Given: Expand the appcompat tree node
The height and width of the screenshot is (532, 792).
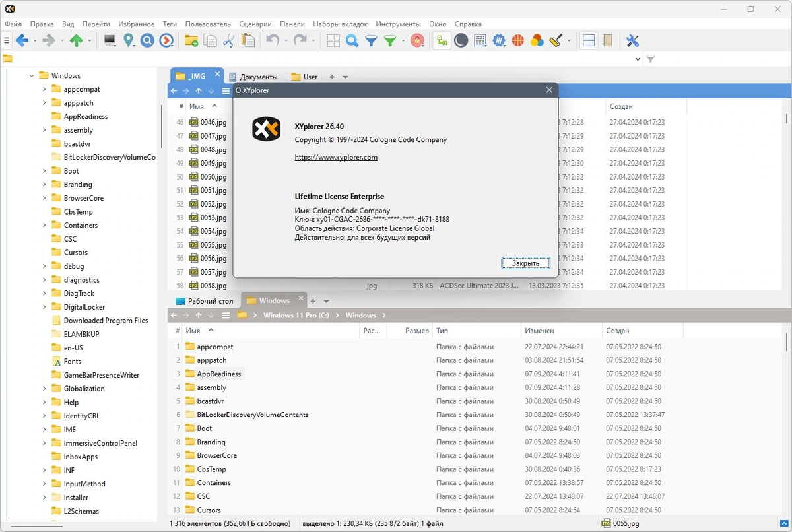Looking at the screenshot, I should [44, 89].
